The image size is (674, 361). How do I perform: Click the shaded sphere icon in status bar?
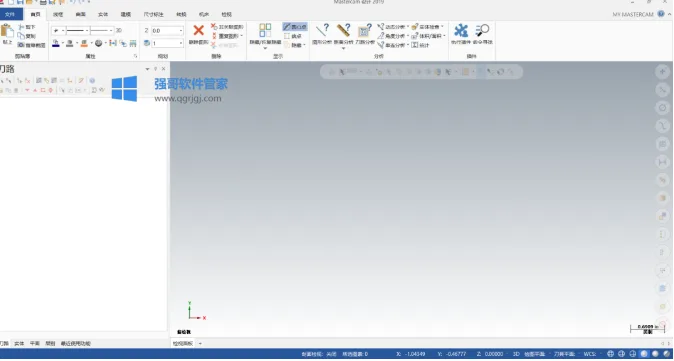pos(643,354)
